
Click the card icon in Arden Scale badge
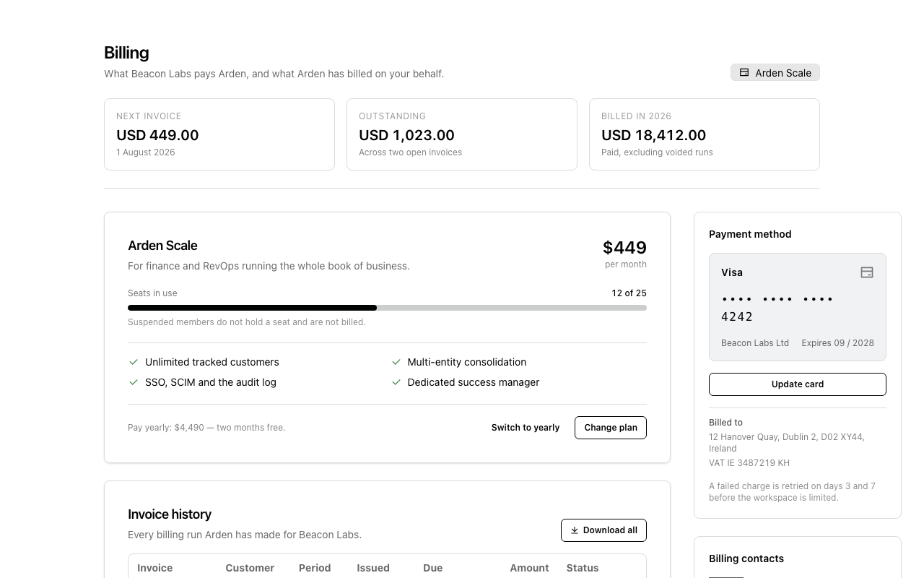click(x=744, y=72)
